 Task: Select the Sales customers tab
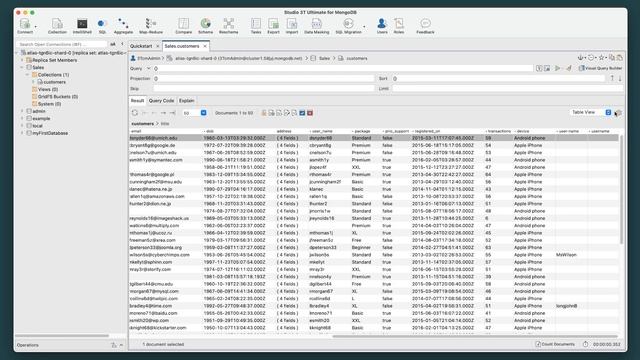(x=182, y=46)
